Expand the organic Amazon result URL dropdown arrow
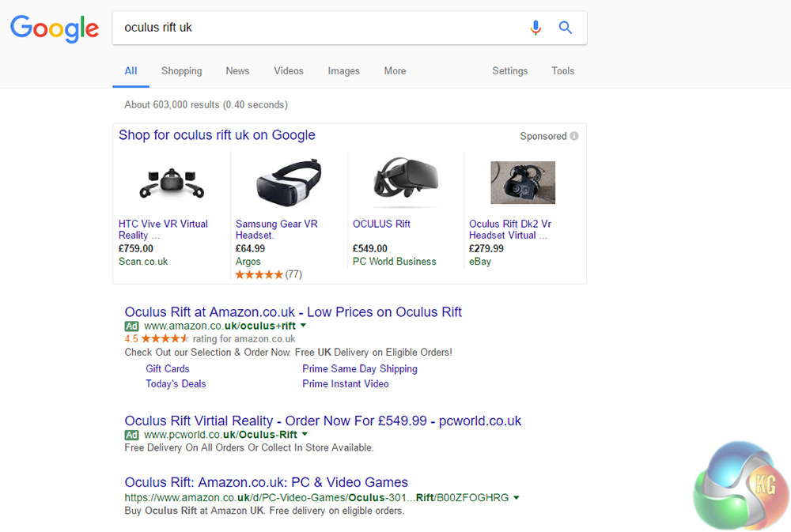 [517, 498]
